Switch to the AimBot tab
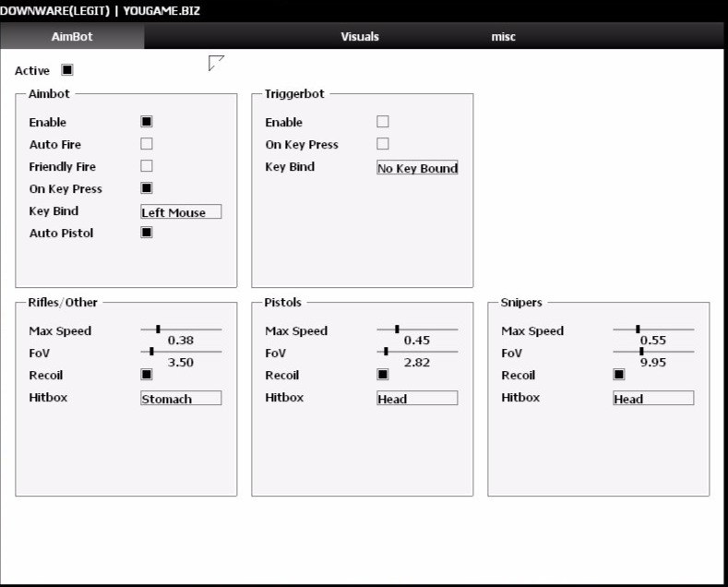Image resolution: width=728 pixels, height=587 pixels. coord(72,36)
